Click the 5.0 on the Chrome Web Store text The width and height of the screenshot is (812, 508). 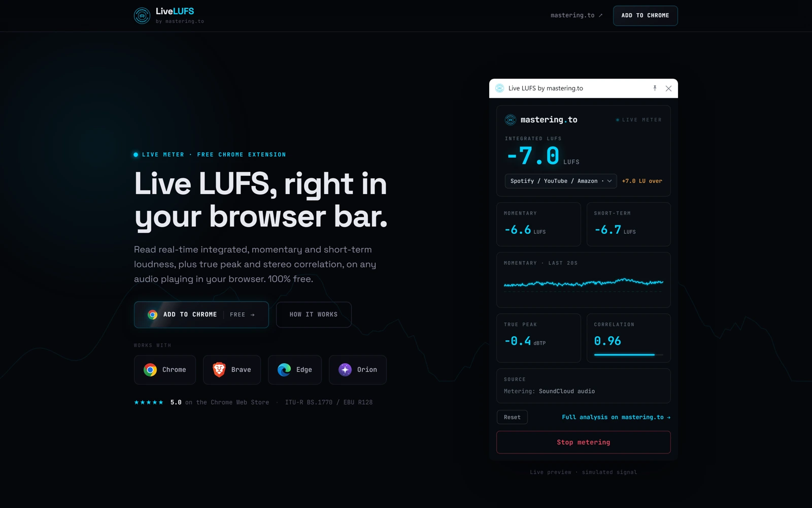pyautogui.click(x=220, y=402)
